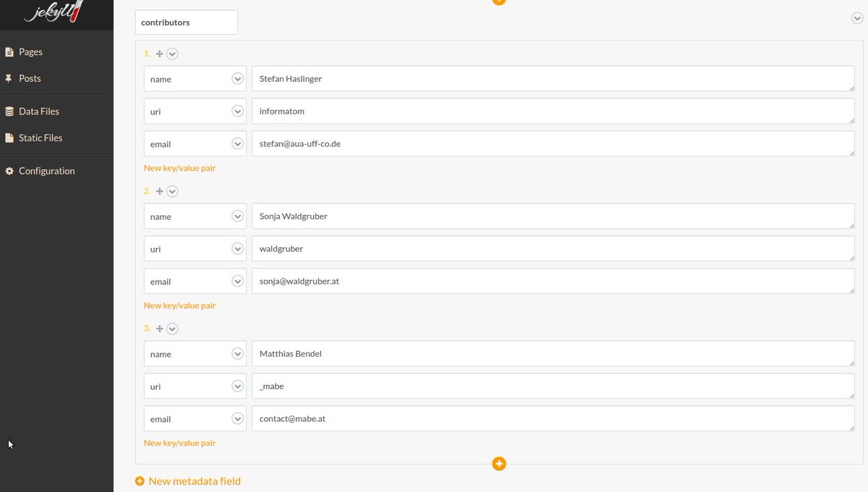
Task: Edit the stefan@aua-uff-co.de value field
Action: pyautogui.click(x=553, y=144)
